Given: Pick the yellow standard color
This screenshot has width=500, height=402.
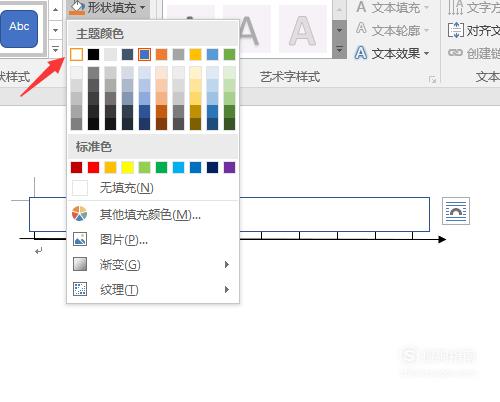Looking at the screenshot, I should click(x=127, y=167).
